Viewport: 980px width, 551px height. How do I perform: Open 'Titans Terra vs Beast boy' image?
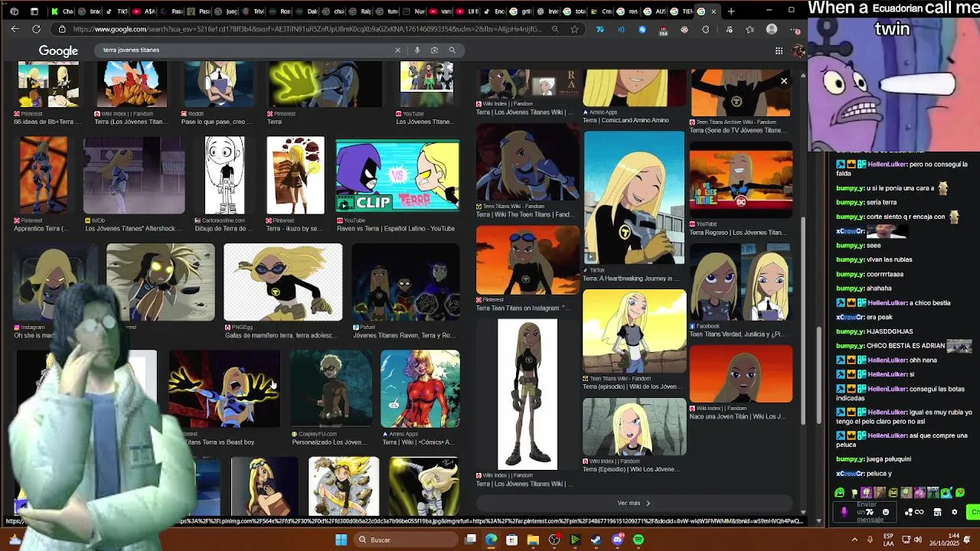[224, 389]
